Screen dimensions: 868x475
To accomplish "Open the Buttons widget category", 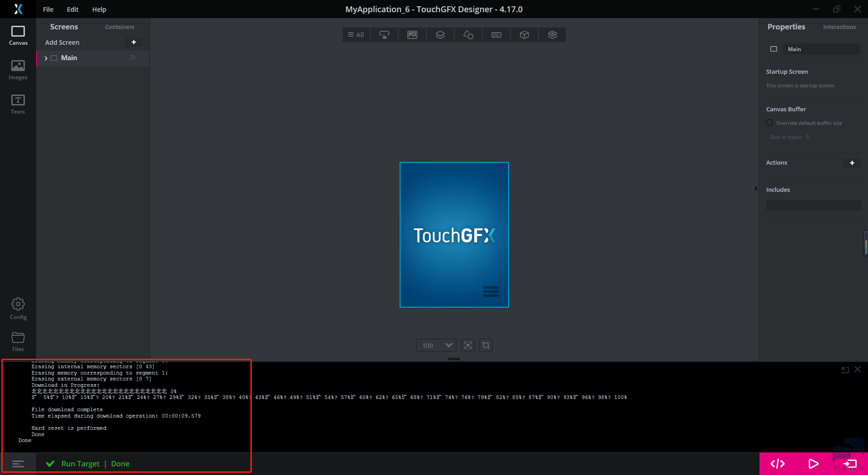I will click(384, 35).
